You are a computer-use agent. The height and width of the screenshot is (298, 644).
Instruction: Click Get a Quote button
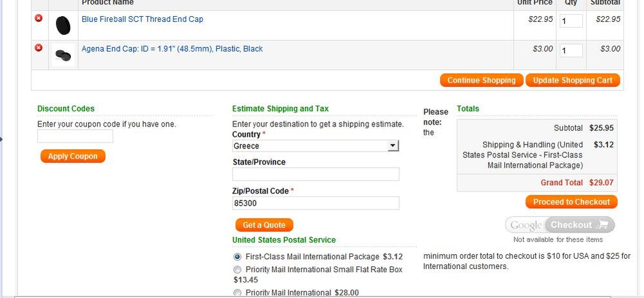click(264, 225)
